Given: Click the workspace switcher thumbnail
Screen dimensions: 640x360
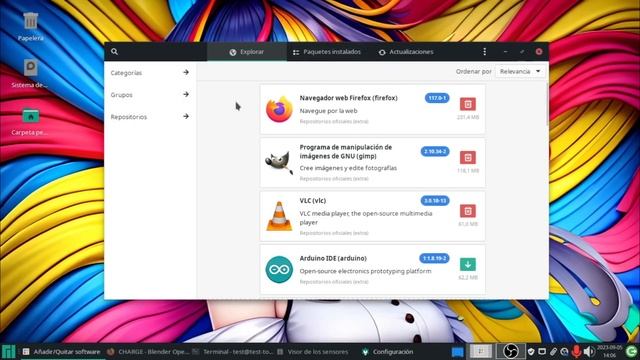Looking at the screenshot, I should click(481, 351).
